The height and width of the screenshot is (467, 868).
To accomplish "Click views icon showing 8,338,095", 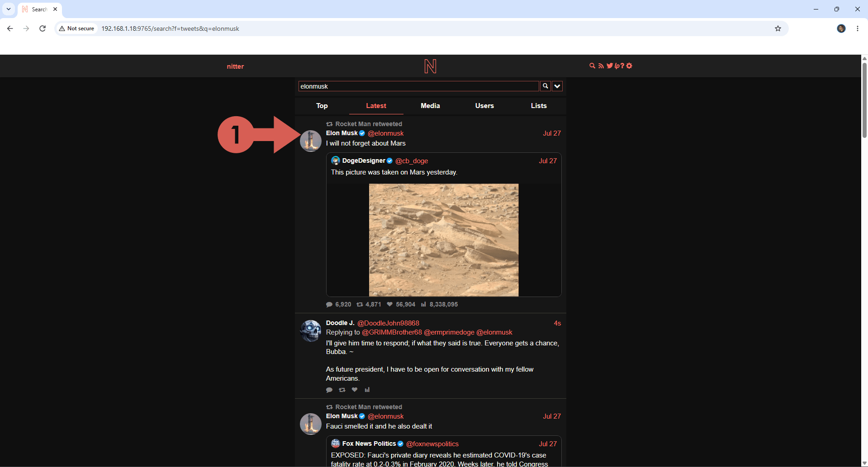I will coord(424,305).
